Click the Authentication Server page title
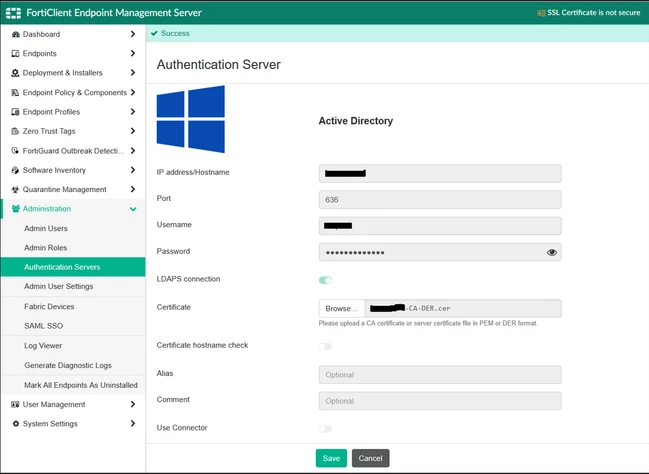The width and height of the screenshot is (649, 474). (219, 65)
